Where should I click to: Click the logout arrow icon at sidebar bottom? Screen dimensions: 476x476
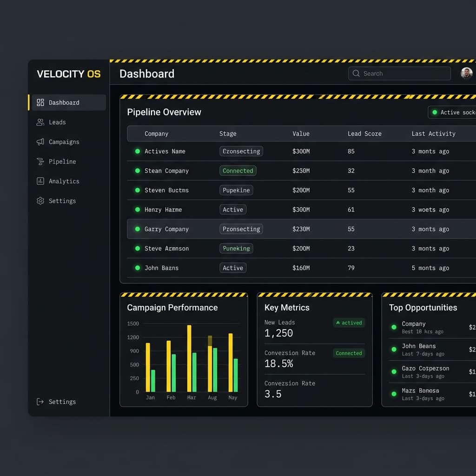tap(40, 402)
